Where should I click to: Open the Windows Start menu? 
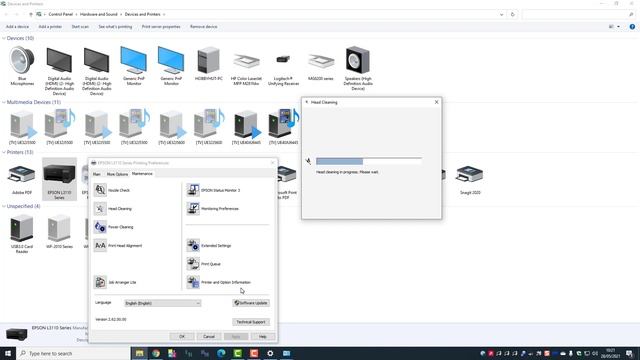pos(8,353)
